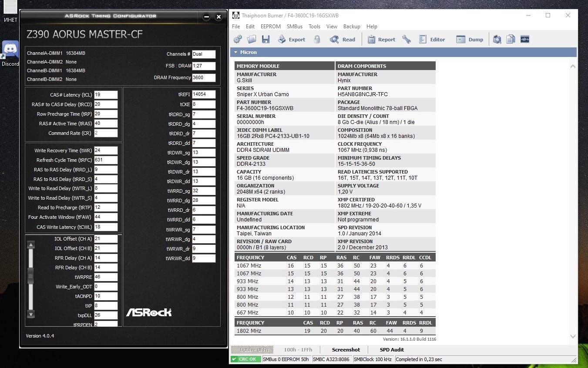Click the Command Rate (CR) field
This screenshot has width=588, height=368.
coord(105,133)
